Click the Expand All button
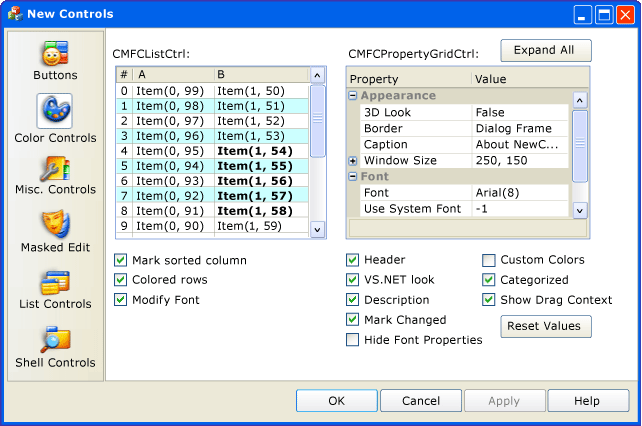 click(x=546, y=50)
